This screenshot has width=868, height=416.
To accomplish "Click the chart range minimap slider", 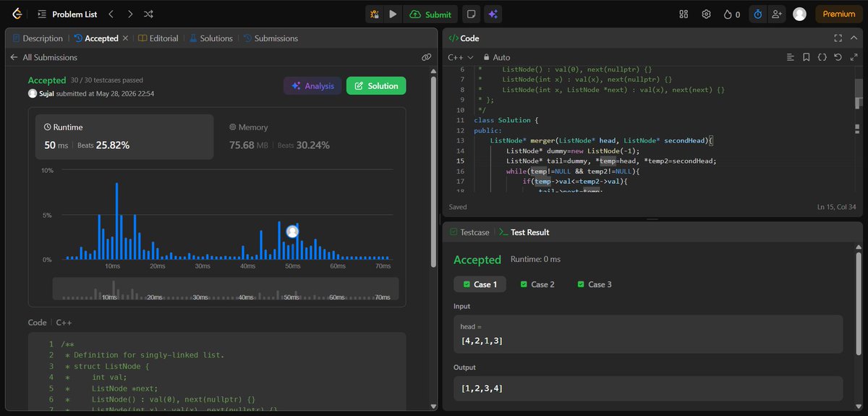I will pyautogui.click(x=225, y=289).
